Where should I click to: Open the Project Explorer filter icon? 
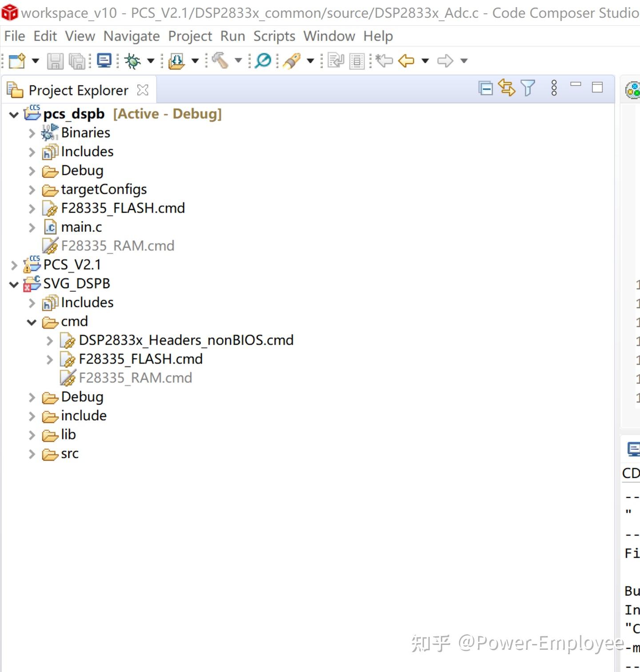527,88
